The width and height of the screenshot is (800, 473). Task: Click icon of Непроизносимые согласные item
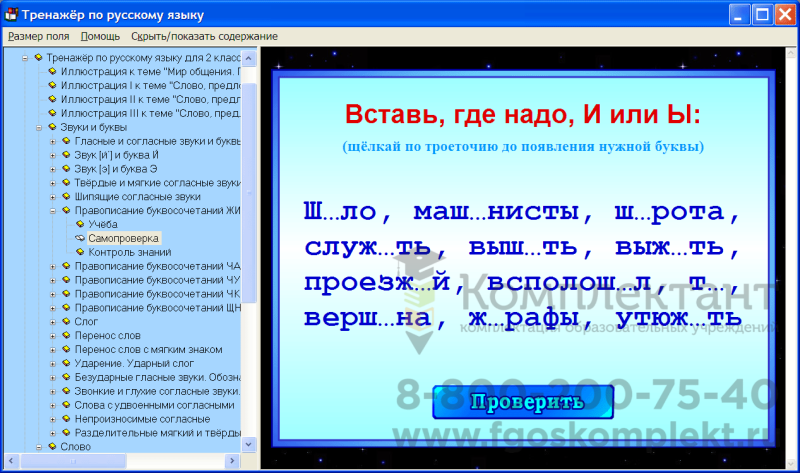point(66,418)
